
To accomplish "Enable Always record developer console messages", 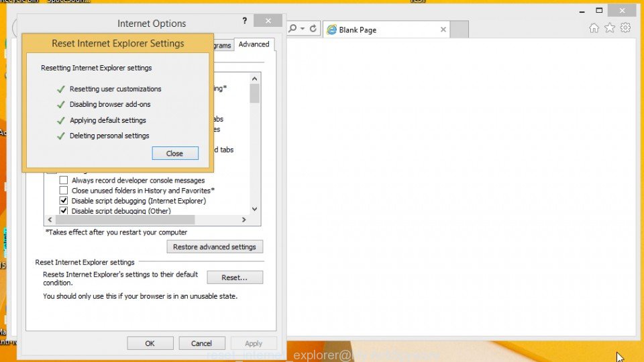I will 64,180.
